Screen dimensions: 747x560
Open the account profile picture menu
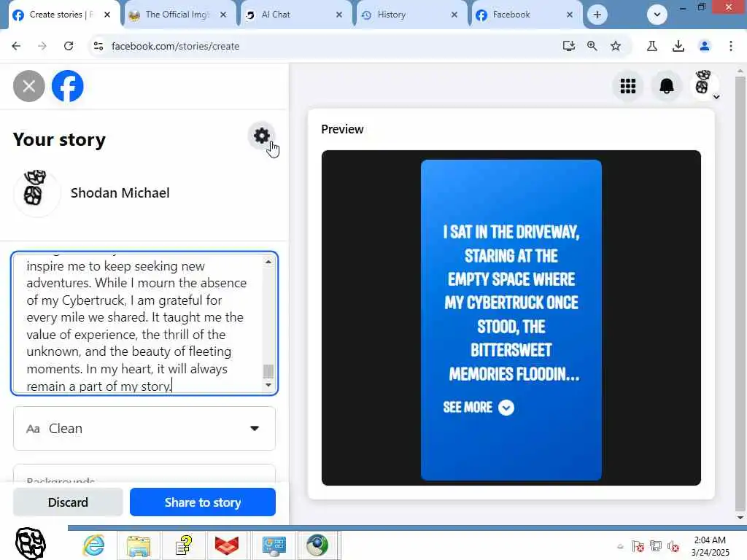[x=705, y=85]
